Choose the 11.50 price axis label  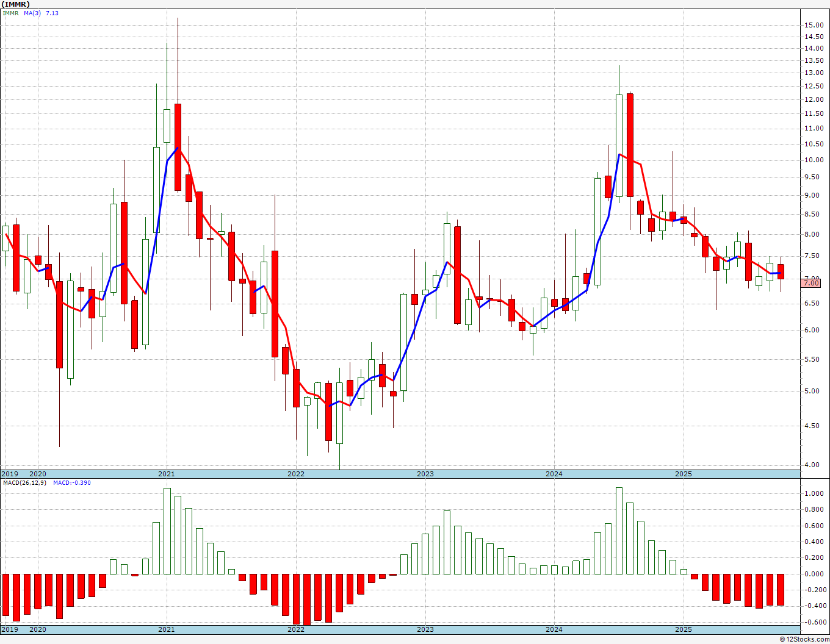point(814,113)
